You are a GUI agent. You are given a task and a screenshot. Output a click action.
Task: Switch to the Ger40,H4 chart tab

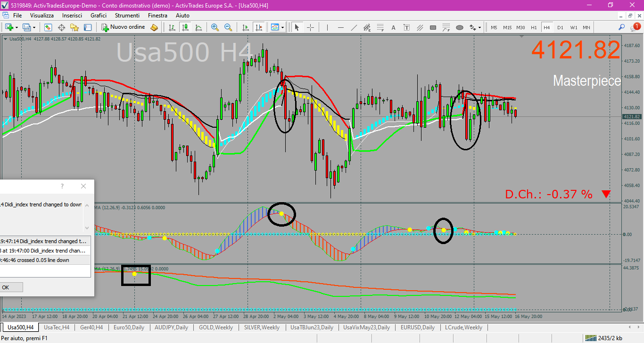pos(92,327)
